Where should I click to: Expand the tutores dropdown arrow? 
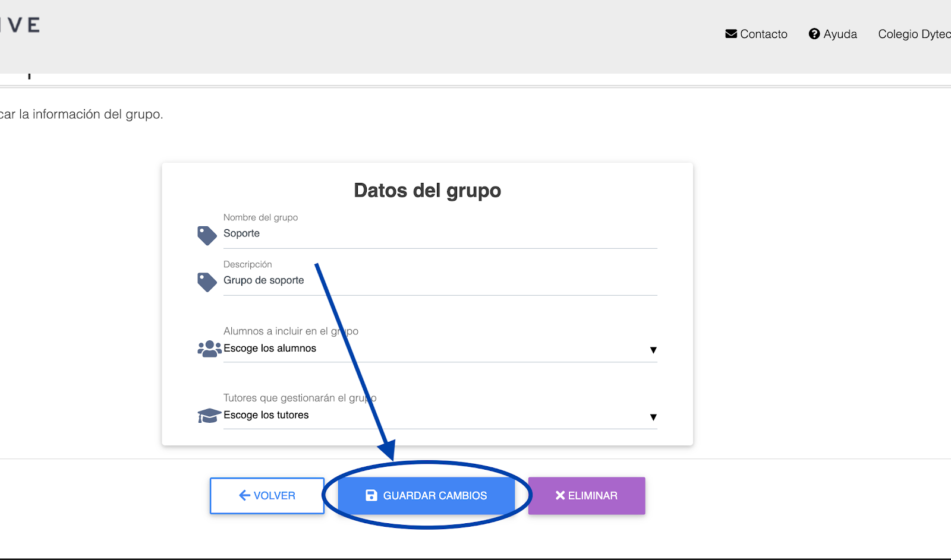[x=653, y=417]
